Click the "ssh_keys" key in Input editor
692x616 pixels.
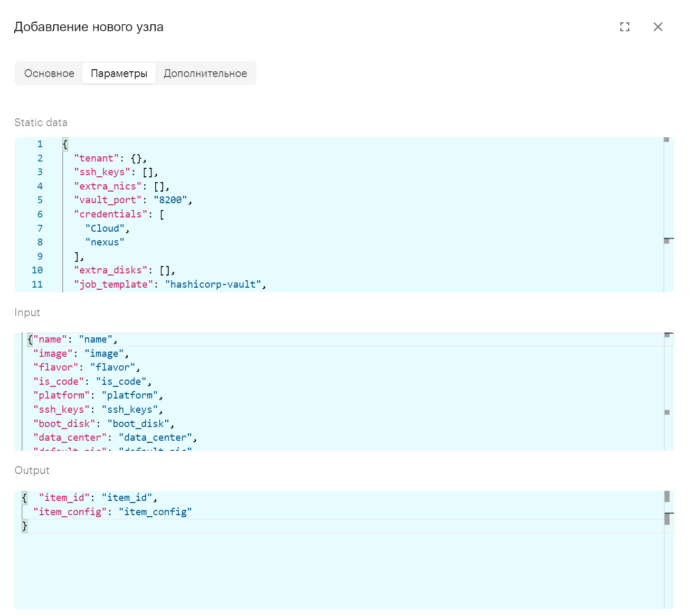pos(62,410)
